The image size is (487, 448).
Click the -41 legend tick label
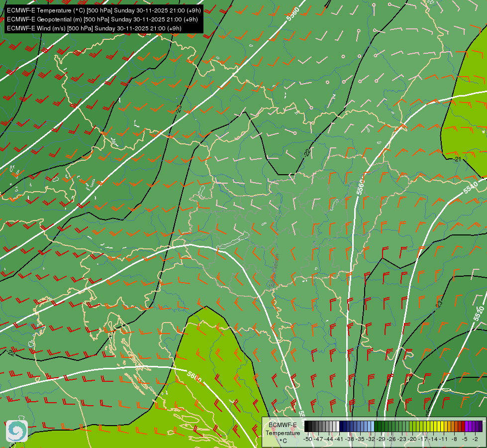[339, 439]
